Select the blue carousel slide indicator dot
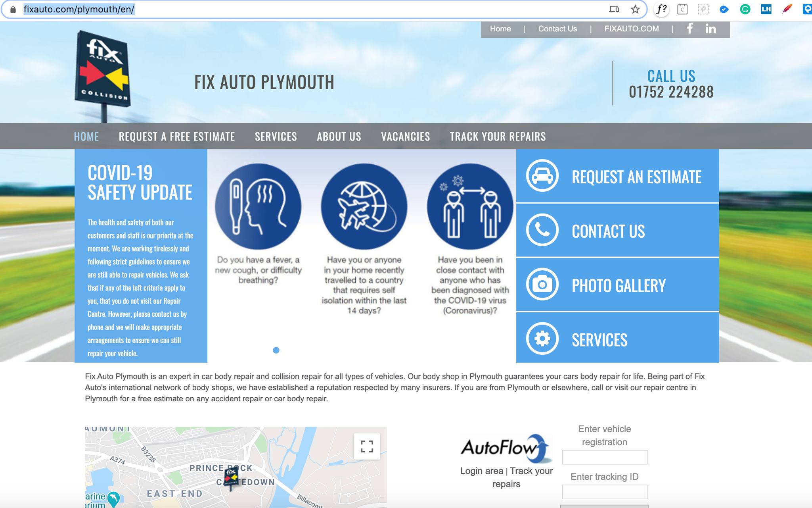 pos(276,350)
